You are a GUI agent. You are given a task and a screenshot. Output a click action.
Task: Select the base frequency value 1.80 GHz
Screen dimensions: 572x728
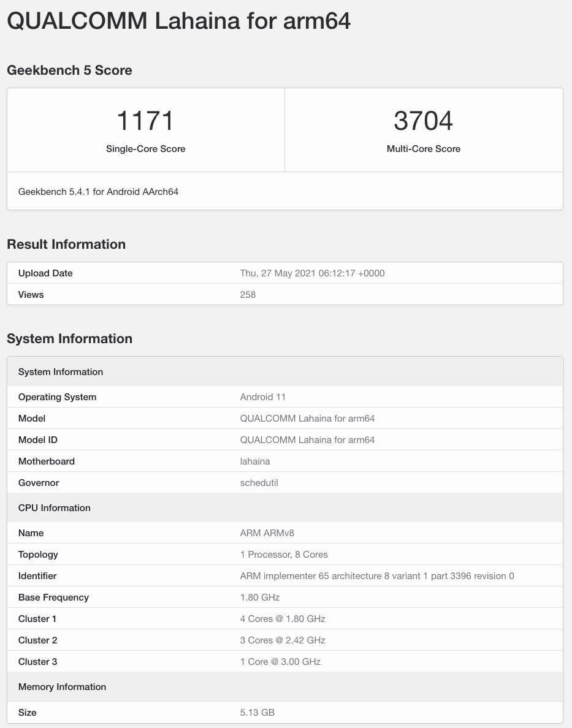click(x=260, y=597)
